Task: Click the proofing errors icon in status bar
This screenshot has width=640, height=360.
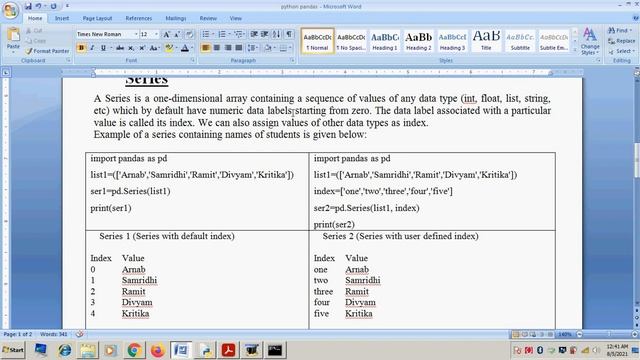Action: click(80, 334)
